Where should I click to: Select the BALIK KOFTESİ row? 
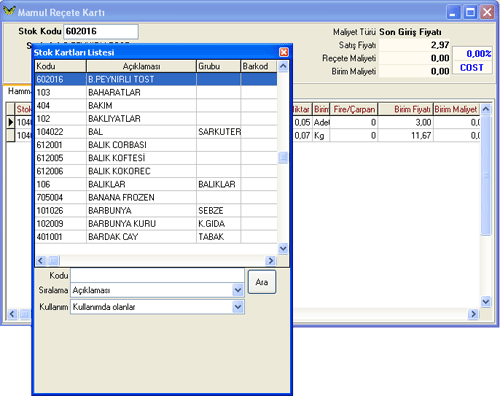pyautogui.click(x=156, y=158)
